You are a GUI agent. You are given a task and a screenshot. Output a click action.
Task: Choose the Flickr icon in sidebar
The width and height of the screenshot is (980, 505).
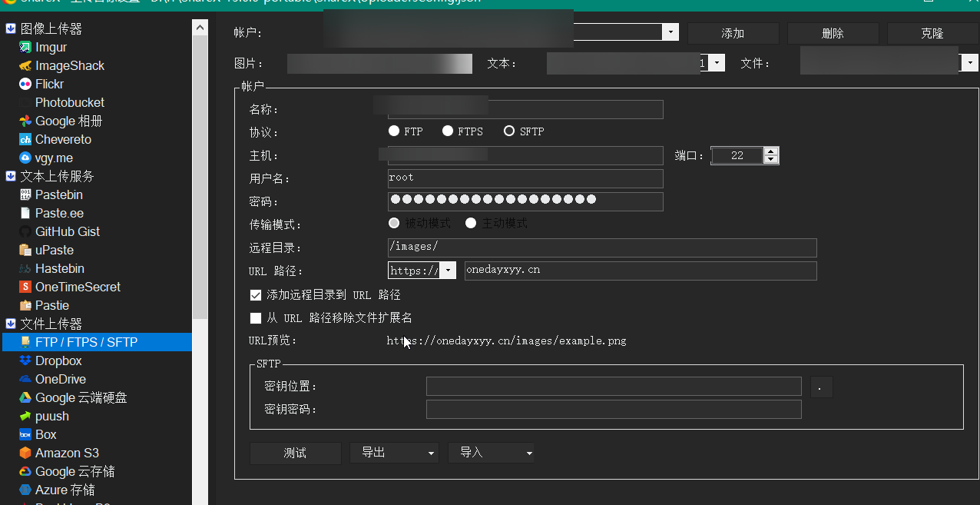(x=25, y=85)
